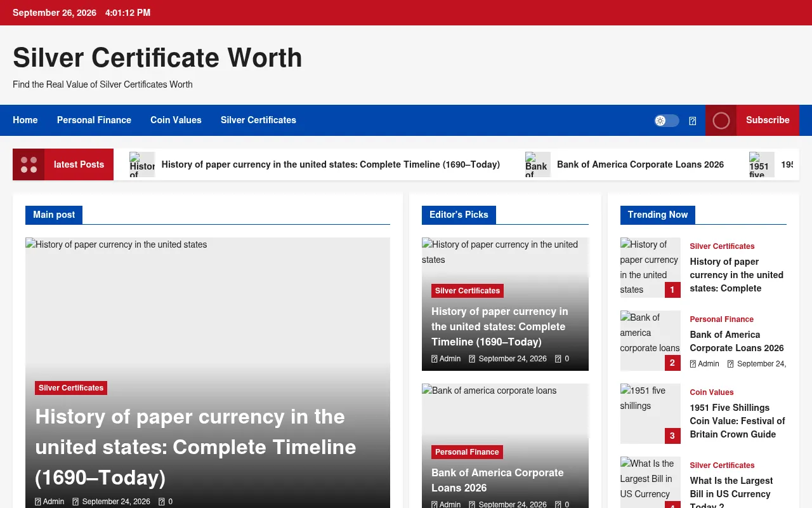Open the Silver Certificates menu item

pyautogui.click(x=258, y=120)
